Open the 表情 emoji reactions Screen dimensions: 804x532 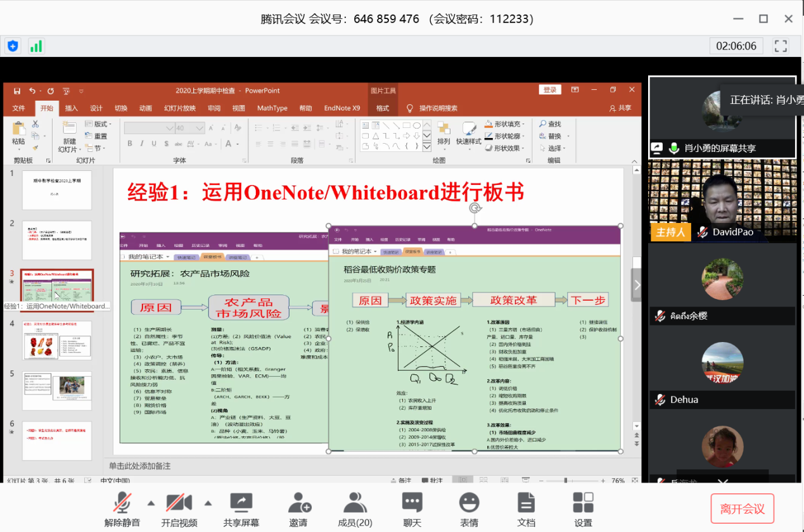click(469, 510)
